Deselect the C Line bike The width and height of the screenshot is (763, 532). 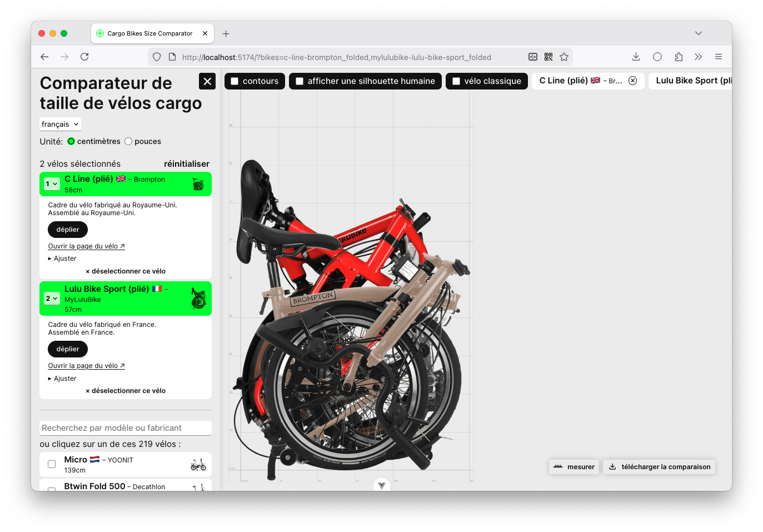coord(126,271)
